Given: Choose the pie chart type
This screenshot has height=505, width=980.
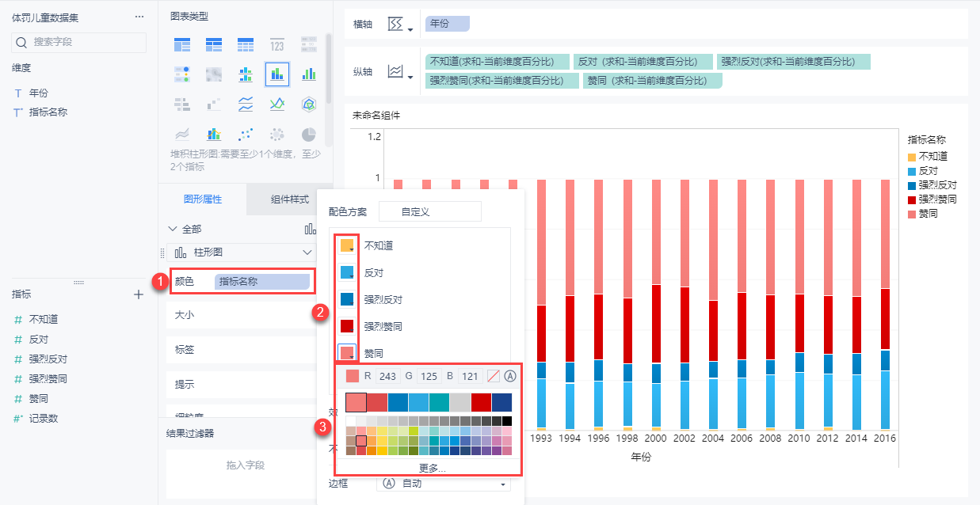Looking at the screenshot, I should [309, 134].
